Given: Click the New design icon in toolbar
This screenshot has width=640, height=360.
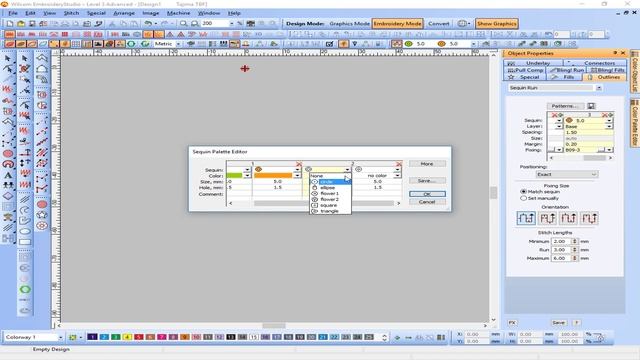Looking at the screenshot, I should (x=10, y=24).
